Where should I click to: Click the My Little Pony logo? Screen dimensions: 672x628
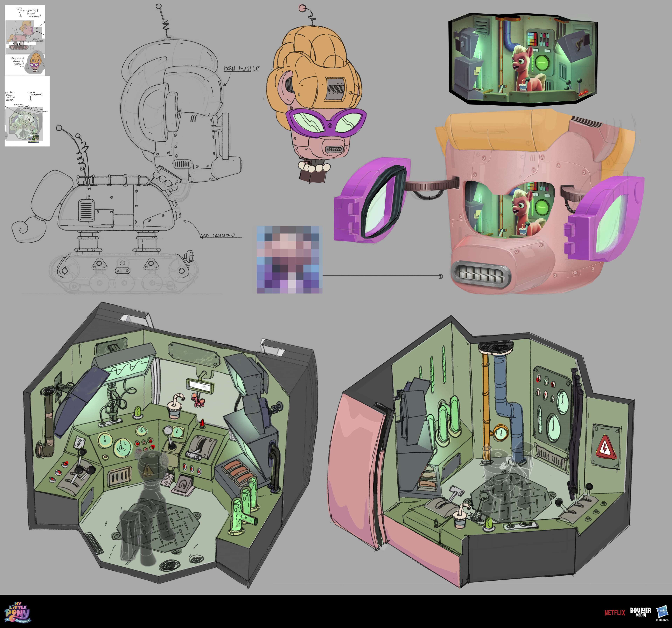click(17, 612)
